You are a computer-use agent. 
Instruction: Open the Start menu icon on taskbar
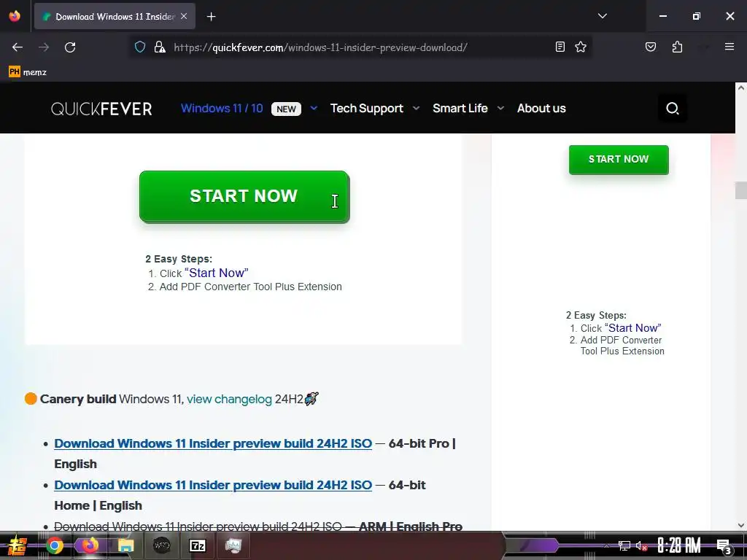click(18, 545)
